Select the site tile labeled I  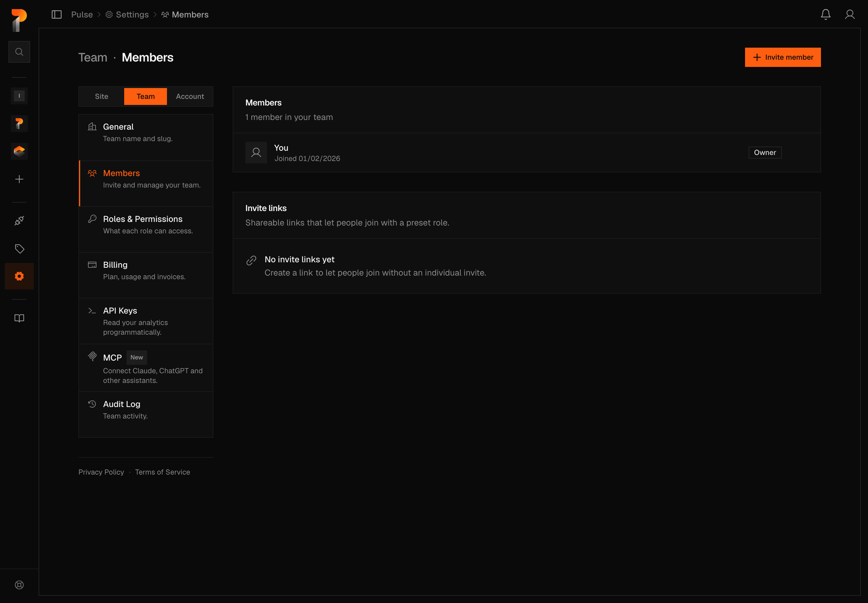click(19, 96)
